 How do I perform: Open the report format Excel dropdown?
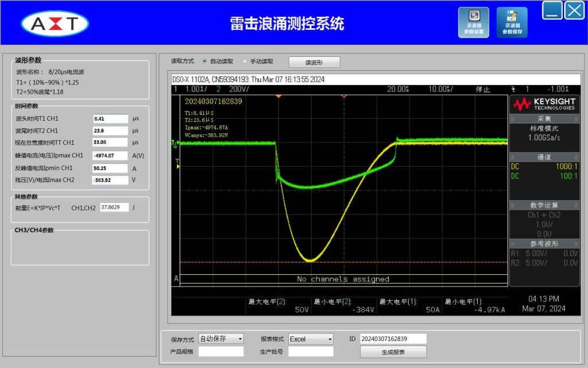(311, 339)
